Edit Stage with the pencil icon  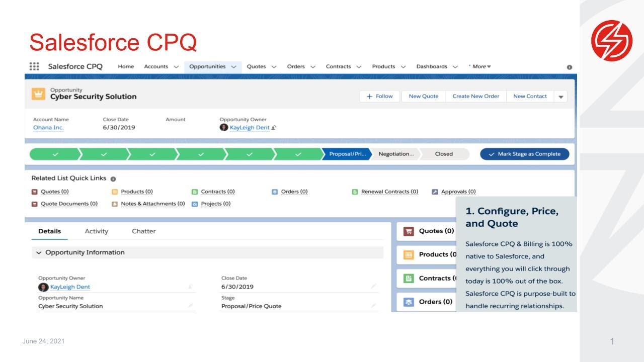pos(374,305)
